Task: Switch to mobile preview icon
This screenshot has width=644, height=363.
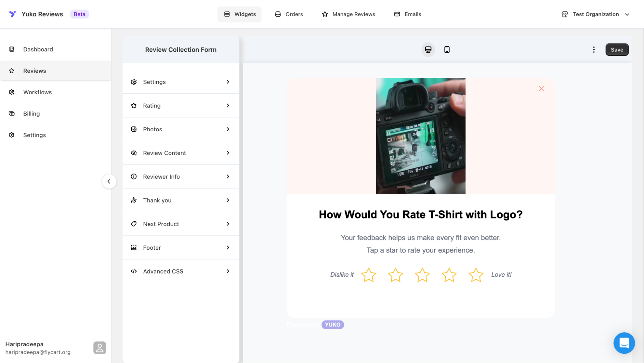Action: 447,50
